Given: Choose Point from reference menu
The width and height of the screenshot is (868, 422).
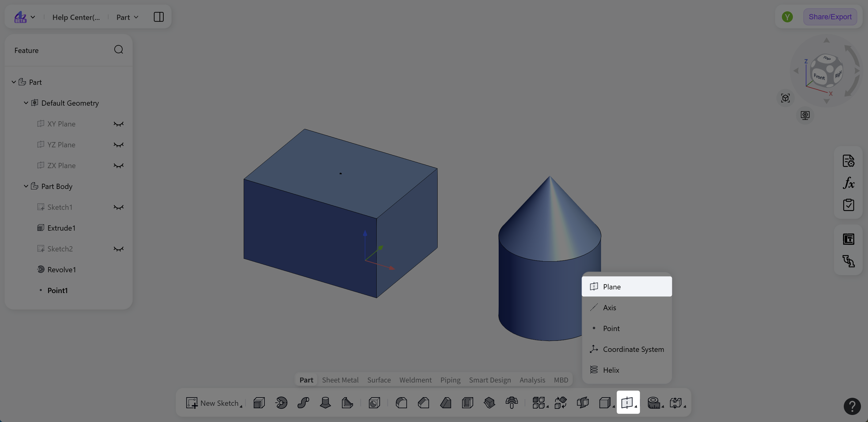Looking at the screenshot, I should (626, 328).
